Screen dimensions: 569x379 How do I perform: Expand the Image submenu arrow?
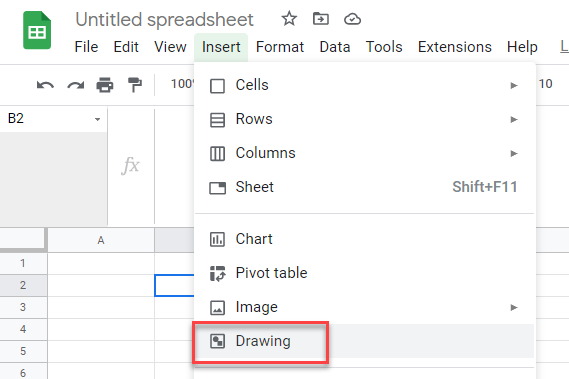(514, 307)
